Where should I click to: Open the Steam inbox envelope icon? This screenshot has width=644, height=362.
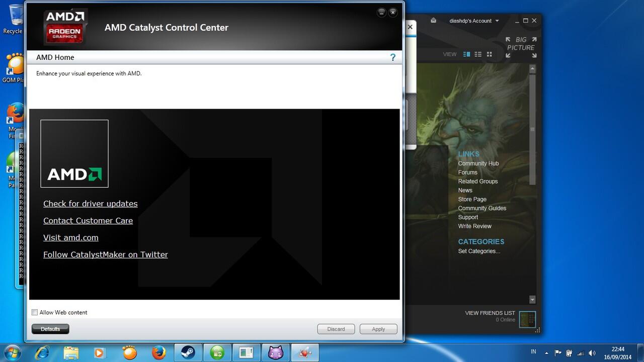coord(433,21)
